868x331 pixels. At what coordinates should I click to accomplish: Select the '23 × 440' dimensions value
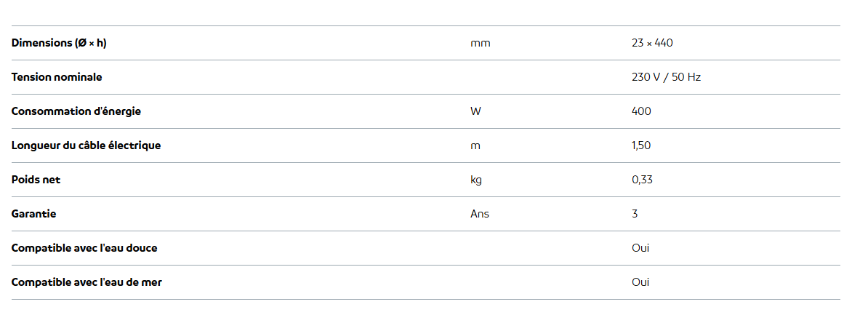[652, 43]
